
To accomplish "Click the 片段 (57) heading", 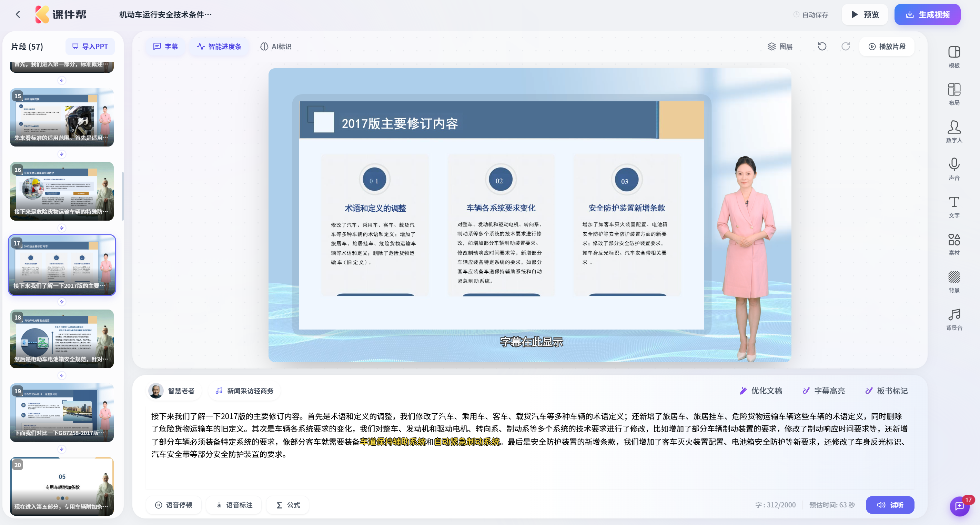I will (27, 47).
